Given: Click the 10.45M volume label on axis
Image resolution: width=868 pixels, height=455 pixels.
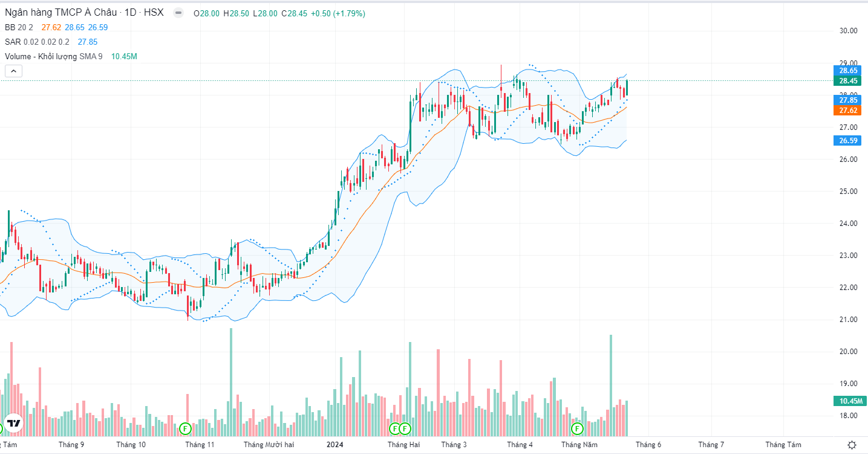Looking at the screenshot, I should [849, 401].
